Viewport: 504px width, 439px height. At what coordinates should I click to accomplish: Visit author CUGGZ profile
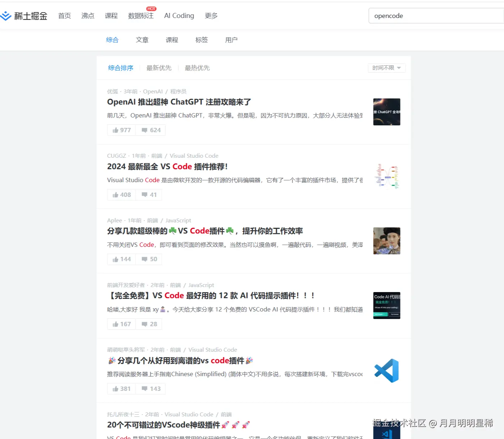coord(116,156)
